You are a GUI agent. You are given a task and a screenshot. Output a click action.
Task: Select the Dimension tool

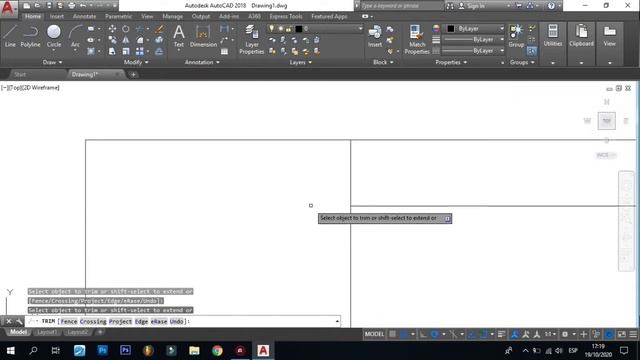tap(203, 36)
